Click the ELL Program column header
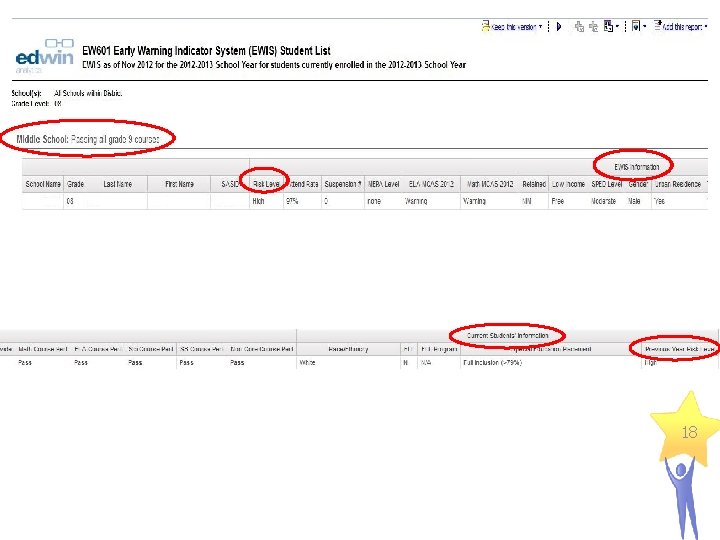The width and height of the screenshot is (720, 540). tap(439, 349)
